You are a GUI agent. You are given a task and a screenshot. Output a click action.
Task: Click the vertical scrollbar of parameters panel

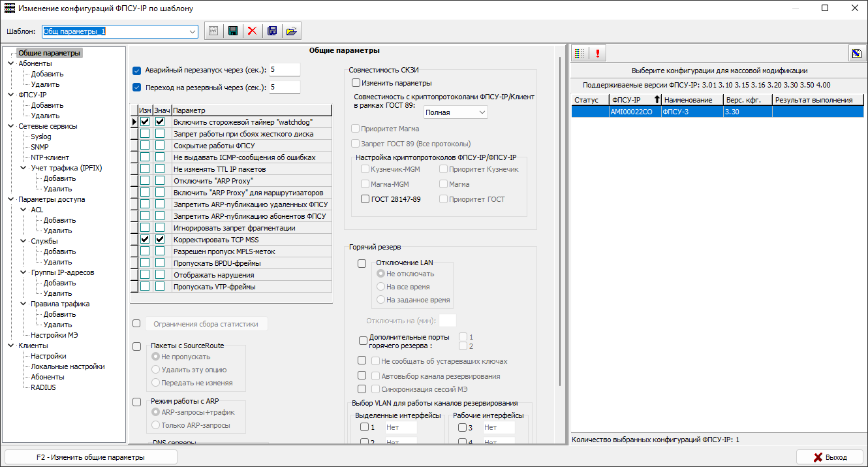point(559,196)
